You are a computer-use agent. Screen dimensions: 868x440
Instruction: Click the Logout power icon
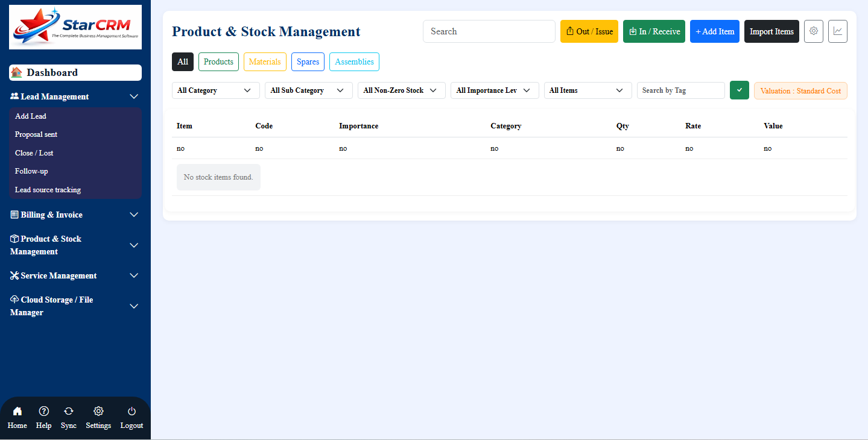coord(131,416)
